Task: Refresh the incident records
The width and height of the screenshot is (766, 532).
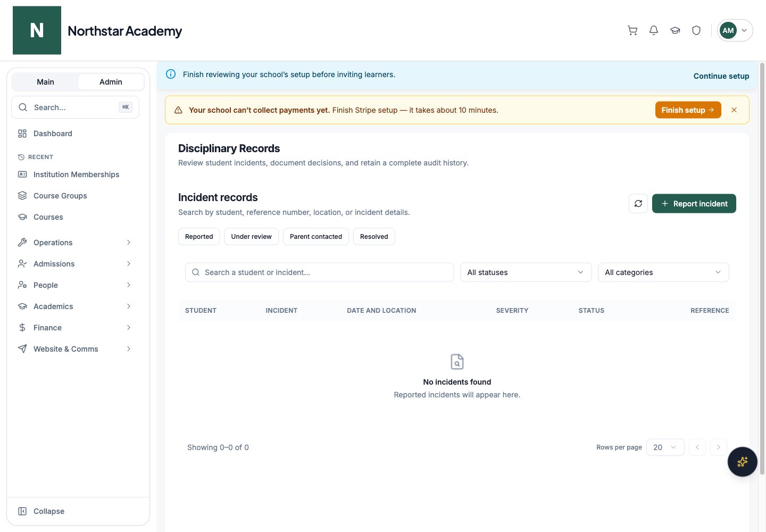Action: click(x=638, y=204)
